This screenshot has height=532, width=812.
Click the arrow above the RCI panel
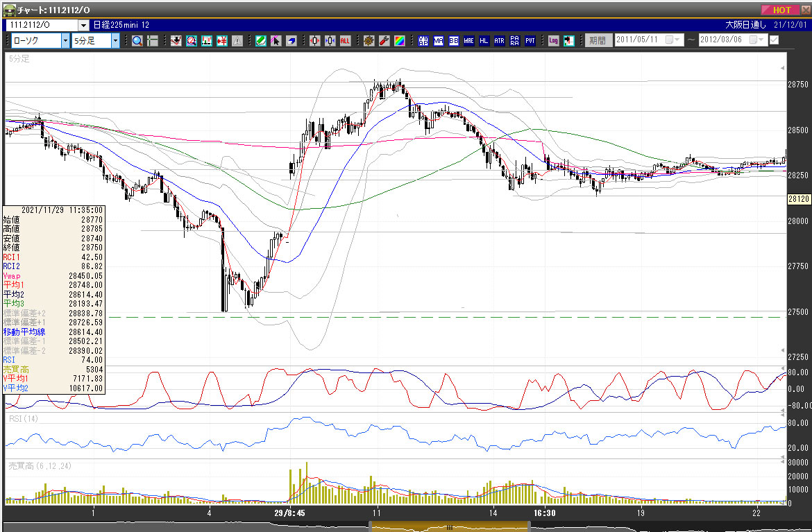pyautogui.click(x=782, y=350)
